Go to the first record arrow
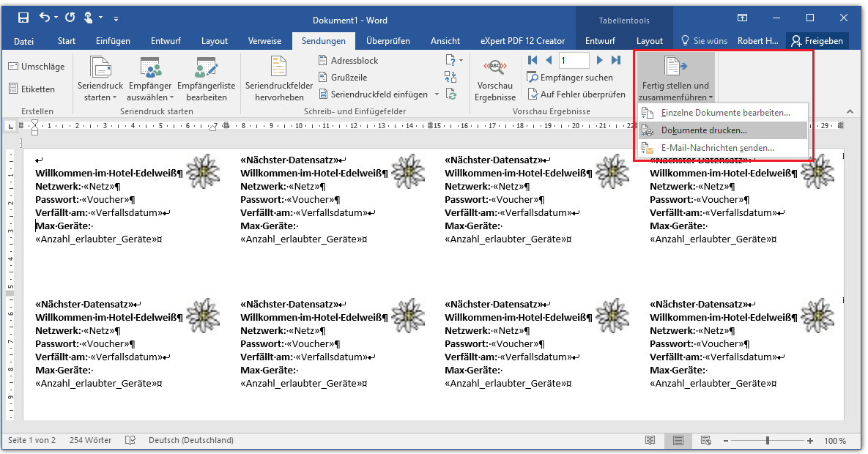 pos(533,60)
